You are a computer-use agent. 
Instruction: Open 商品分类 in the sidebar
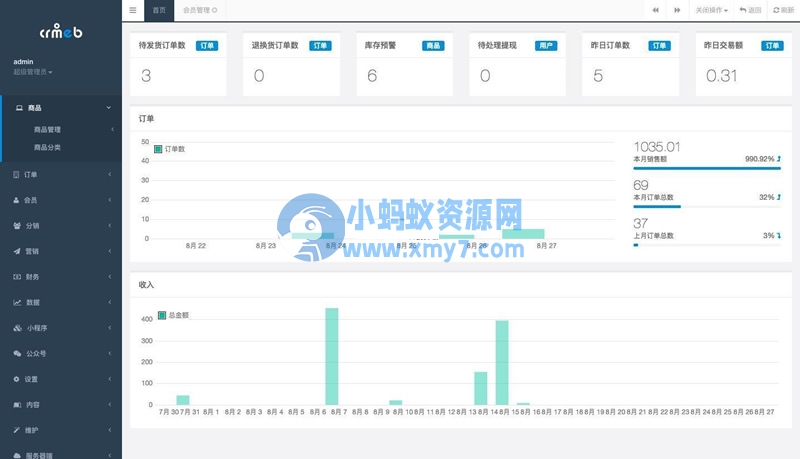click(47, 147)
